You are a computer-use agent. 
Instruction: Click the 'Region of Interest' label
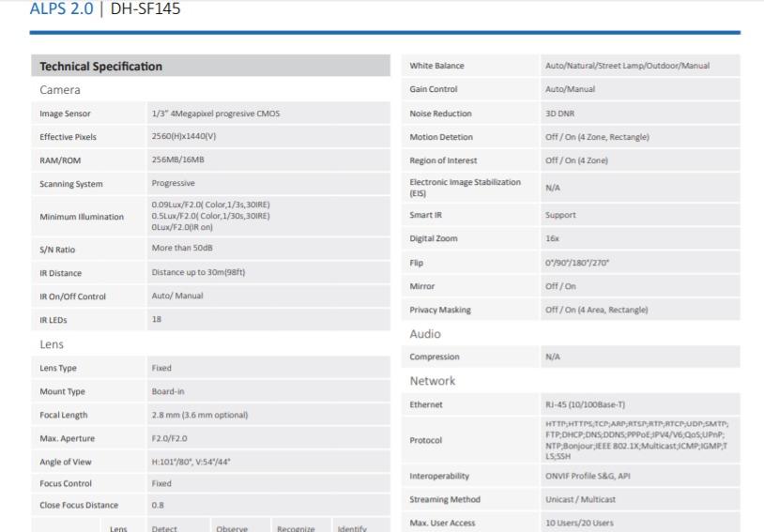click(443, 160)
